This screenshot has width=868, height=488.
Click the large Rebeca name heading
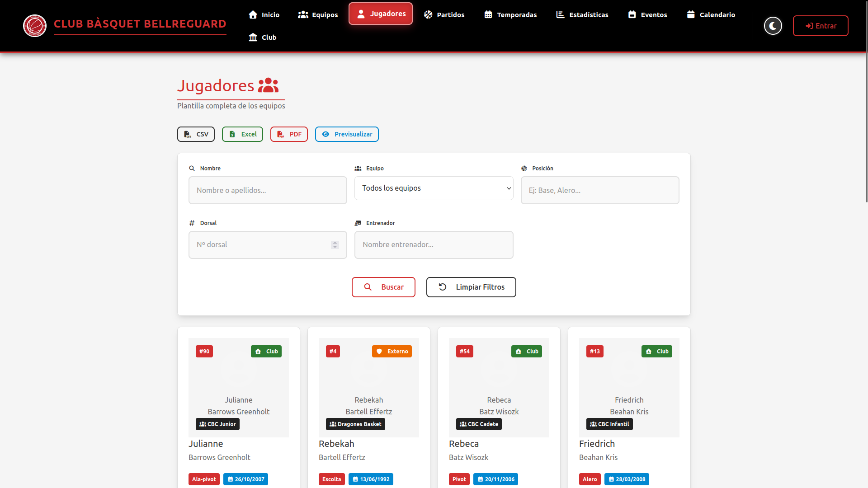[x=464, y=444]
